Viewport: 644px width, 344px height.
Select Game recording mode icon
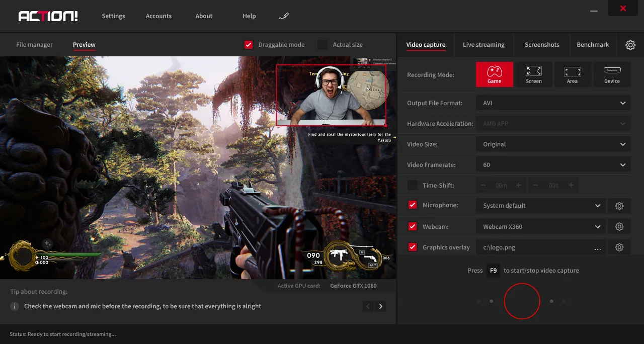pyautogui.click(x=495, y=74)
